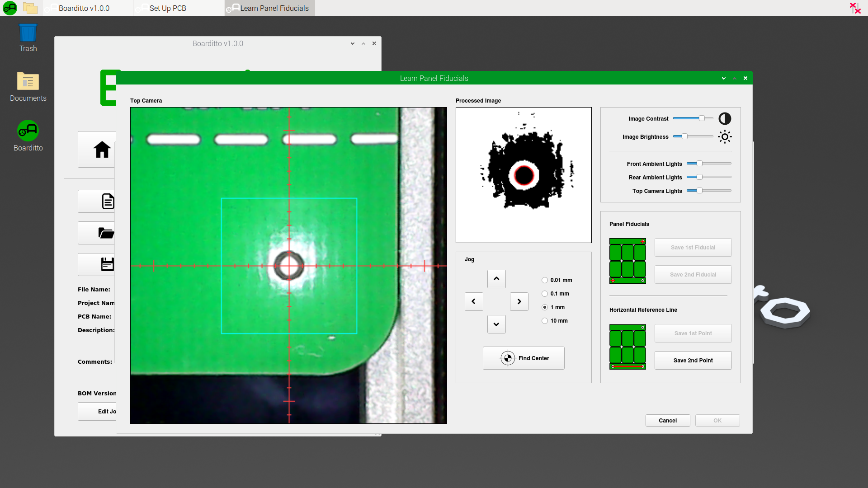Jog the camera right
This screenshot has width=868, height=488.
519,301
